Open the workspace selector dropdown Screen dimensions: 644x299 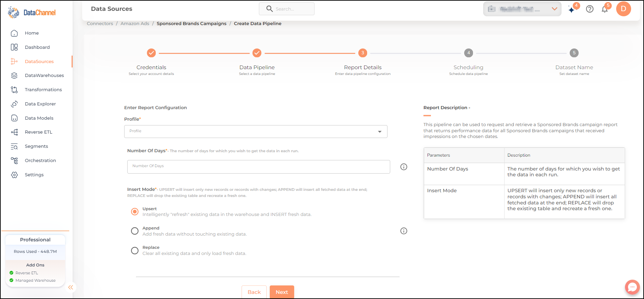pyautogui.click(x=522, y=9)
